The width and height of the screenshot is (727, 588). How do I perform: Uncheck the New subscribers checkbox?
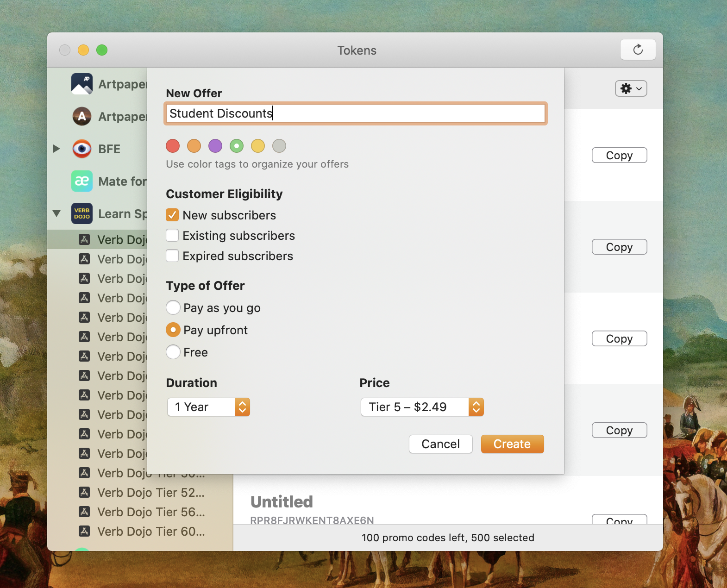point(172,215)
